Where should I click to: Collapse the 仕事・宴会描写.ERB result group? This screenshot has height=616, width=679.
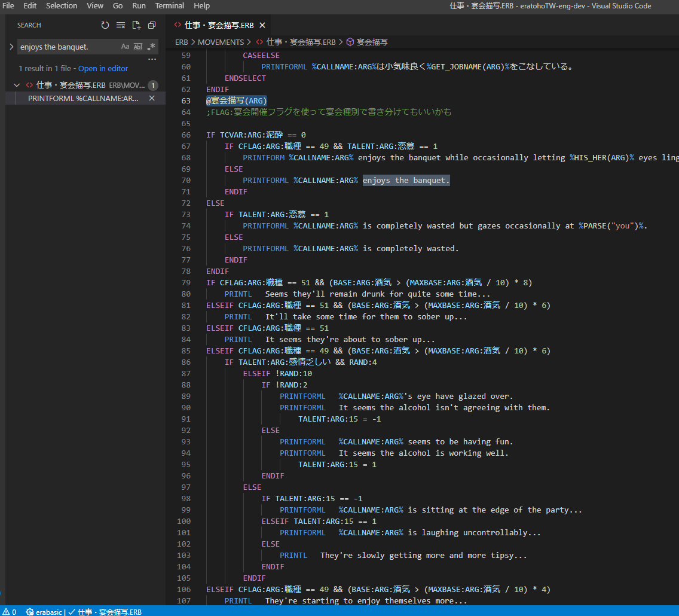point(17,85)
